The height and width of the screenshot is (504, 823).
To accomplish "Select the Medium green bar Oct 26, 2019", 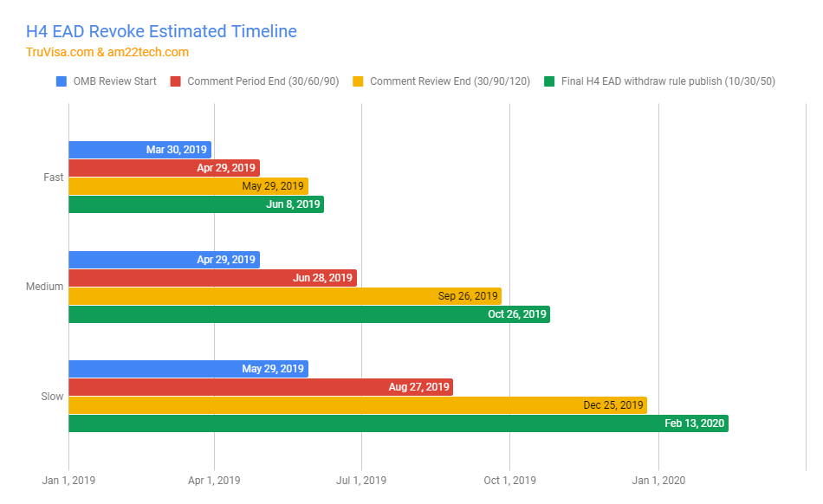I will pos(309,314).
